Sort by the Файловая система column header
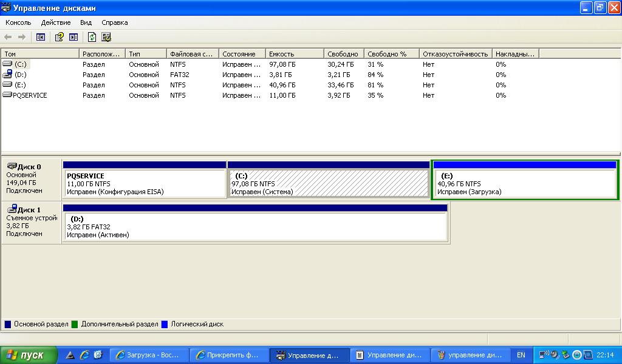Viewport: 622px width, 364px height. click(193, 54)
